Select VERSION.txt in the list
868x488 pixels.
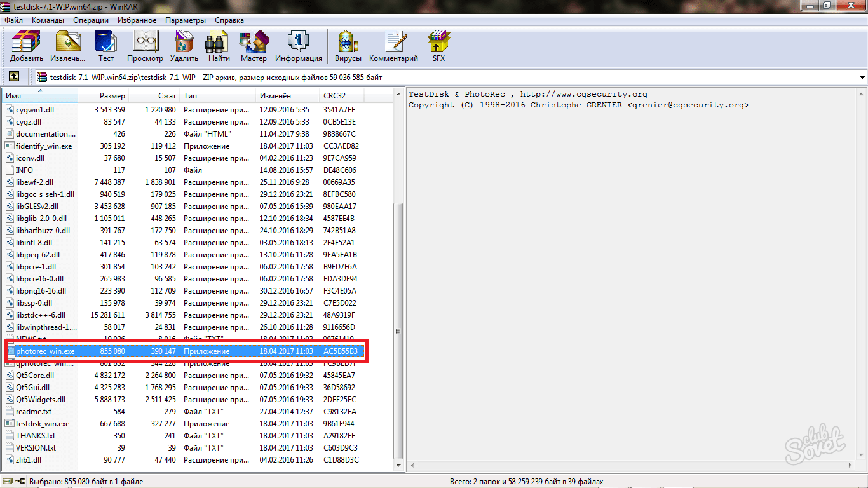[36, 447]
